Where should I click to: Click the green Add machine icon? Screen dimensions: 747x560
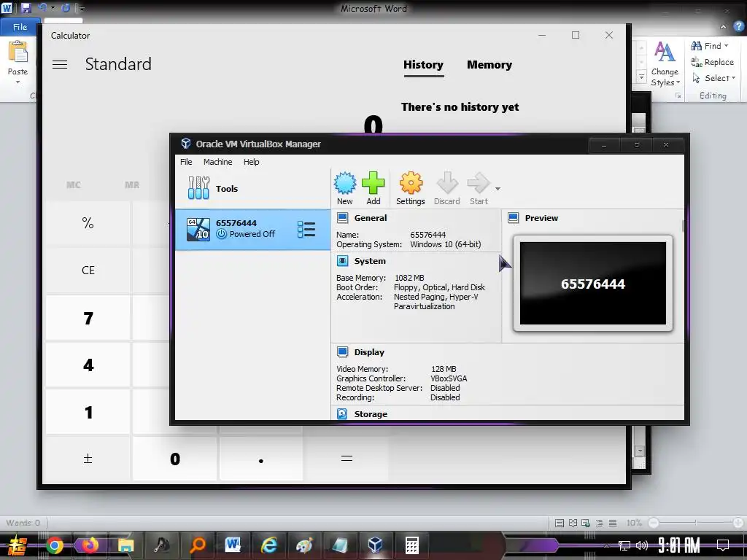(x=373, y=183)
